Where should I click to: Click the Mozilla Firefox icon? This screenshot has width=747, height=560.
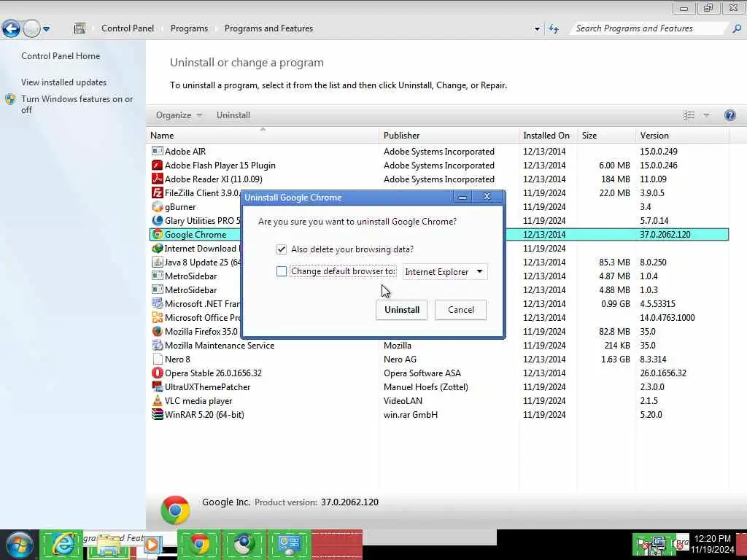coord(158,331)
